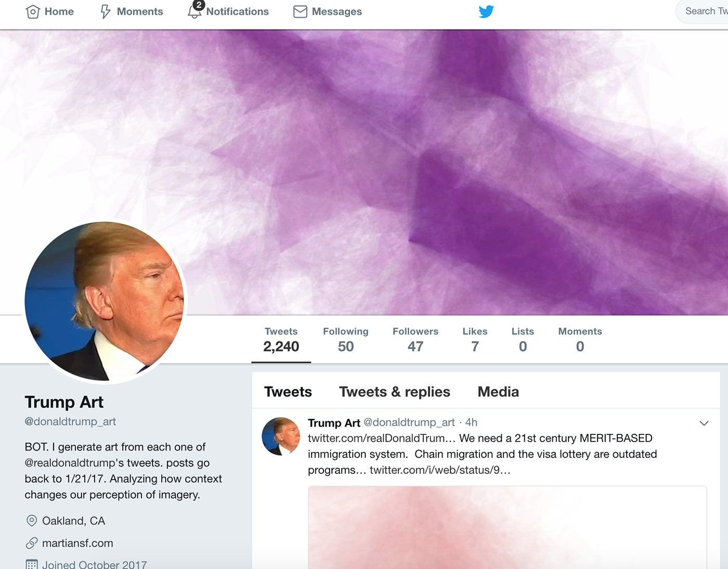Click the location pin icon beside Oakland, CA
This screenshot has height=569, width=728.
click(32, 521)
